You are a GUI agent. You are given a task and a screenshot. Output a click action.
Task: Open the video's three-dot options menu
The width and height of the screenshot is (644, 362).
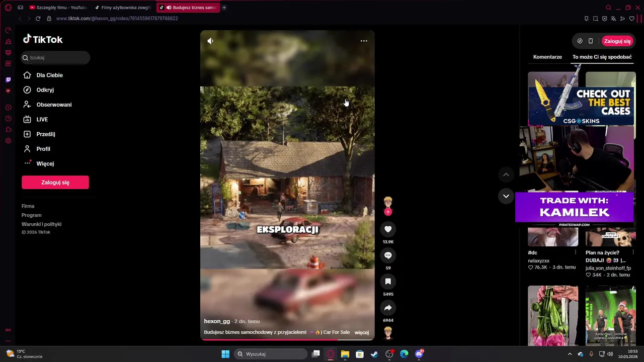(x=364, y=41)
